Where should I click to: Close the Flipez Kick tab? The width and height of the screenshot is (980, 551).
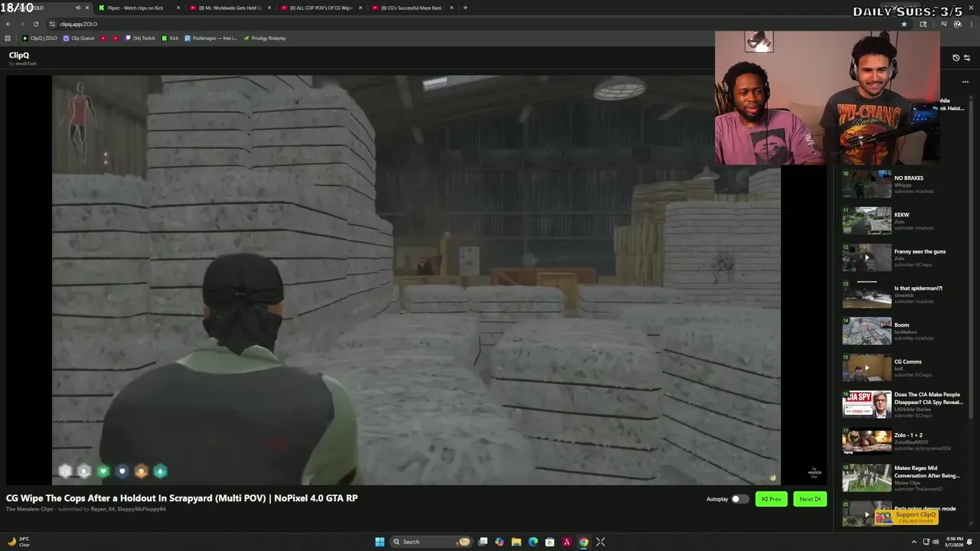[x=178, y=8]
